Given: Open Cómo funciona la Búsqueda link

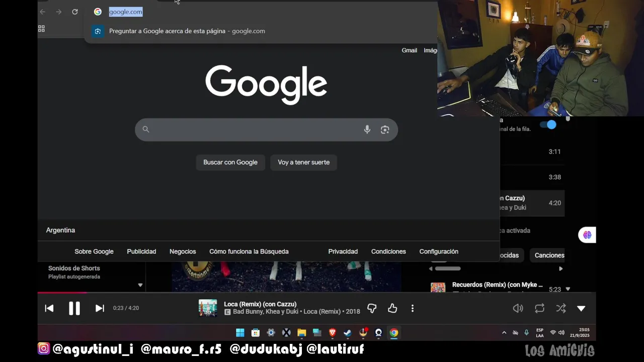Looking at the screenshot, I should pyautogui.click(x=249, y=251).
